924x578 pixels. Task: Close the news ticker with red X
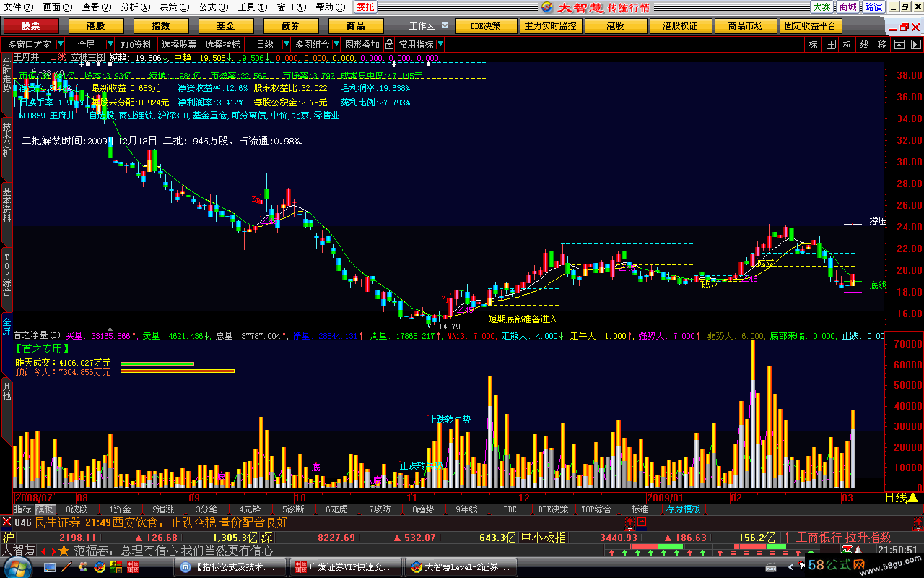click(6, 522)
